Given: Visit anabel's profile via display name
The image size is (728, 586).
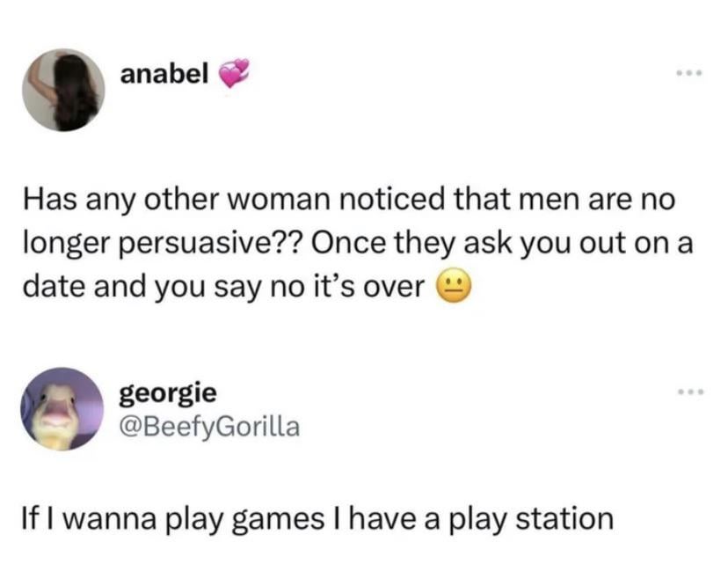Looking at the screenshot, I should [164, 73].
